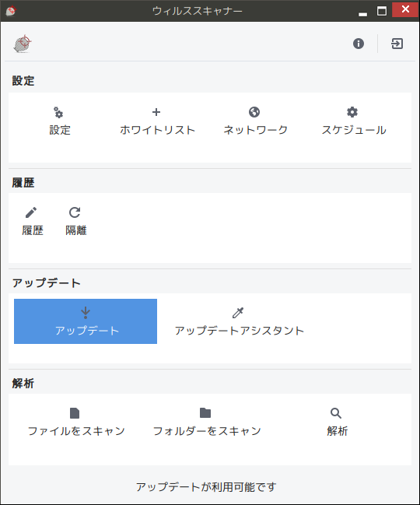Click the アップデート download arrow icon
420x505 pixels.
[x=86, y=313]
